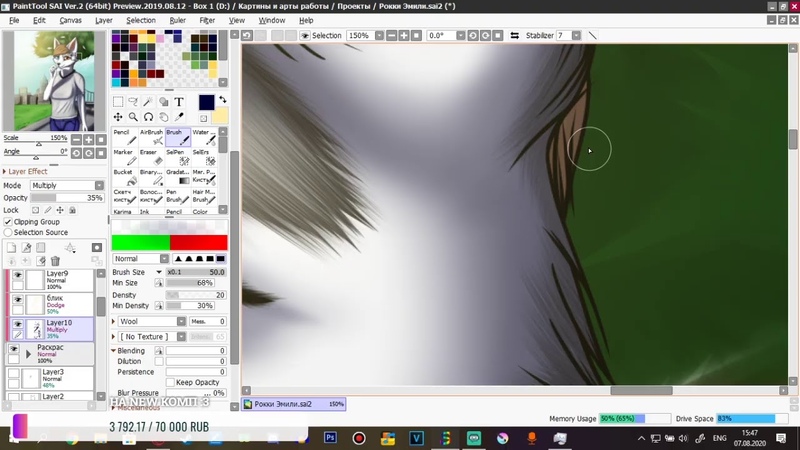Click toolbar zoom in plus button
The height and width of the screenshot is (450, 800).
tap(404, 35)
